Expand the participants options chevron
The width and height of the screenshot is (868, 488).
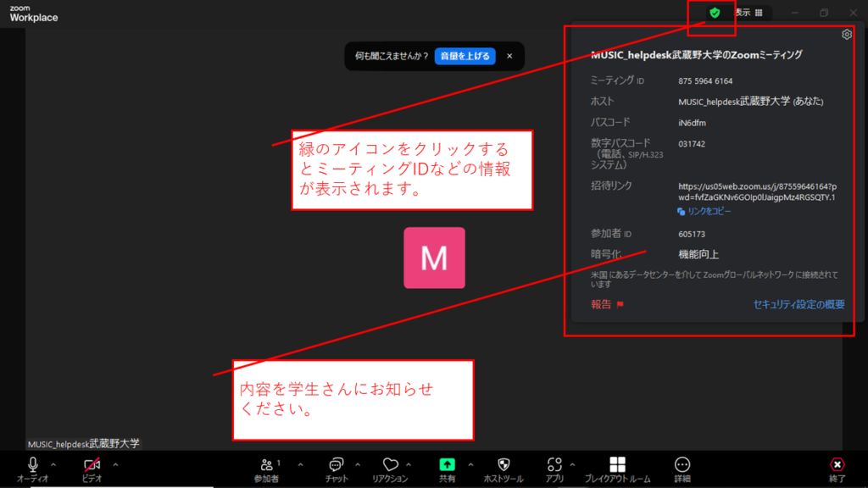coord(300,465)
